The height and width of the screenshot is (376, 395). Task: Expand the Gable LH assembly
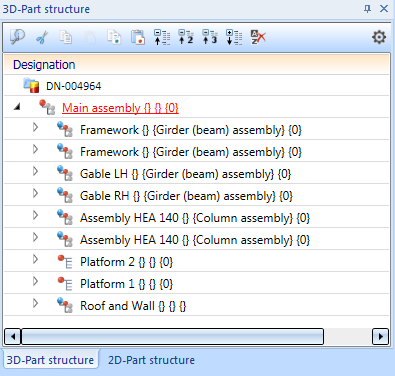[x=35, y=171]
